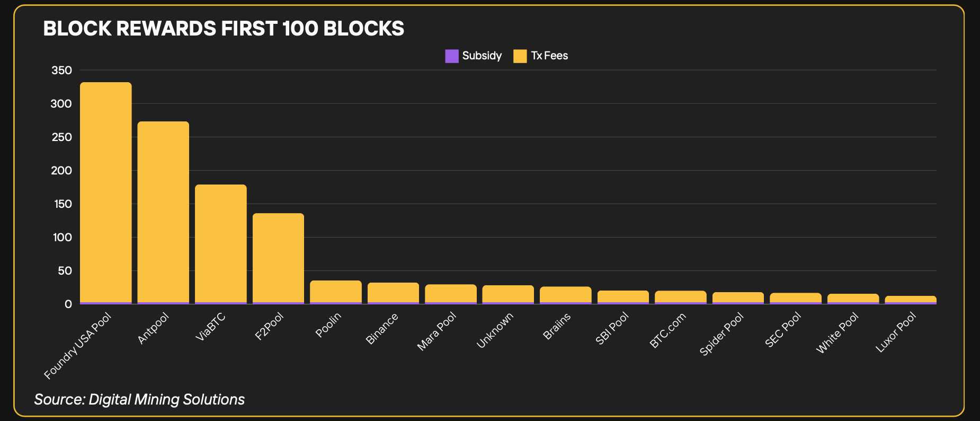Select the F2Pool bar

(278, 258)
